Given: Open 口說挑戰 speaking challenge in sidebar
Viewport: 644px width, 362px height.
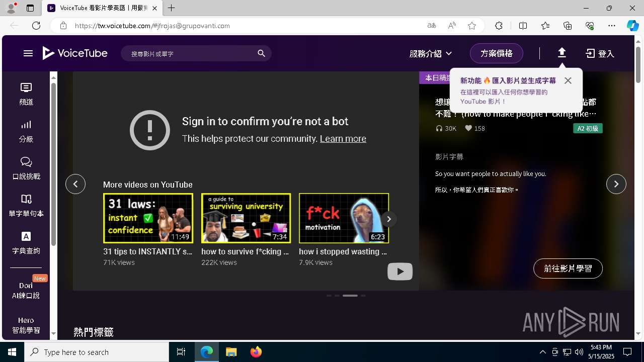Looking at the screenshot, I should tap(26, 169).
